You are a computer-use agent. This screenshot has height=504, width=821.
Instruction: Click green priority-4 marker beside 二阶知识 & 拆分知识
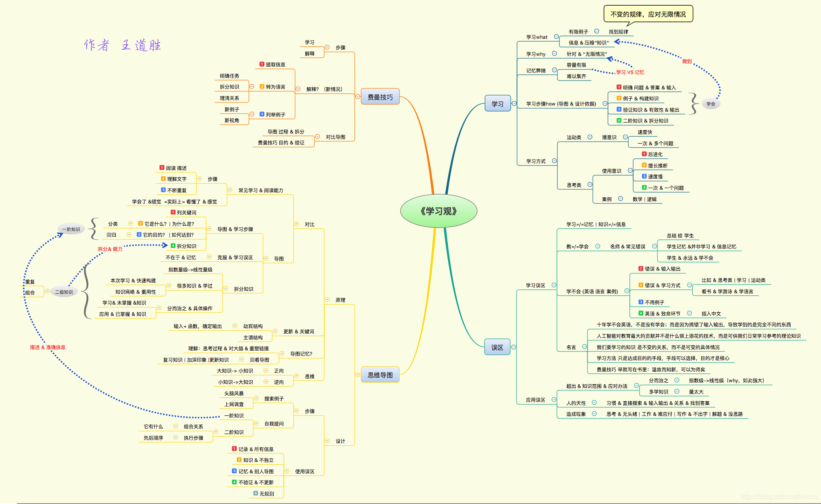(619, 121)
